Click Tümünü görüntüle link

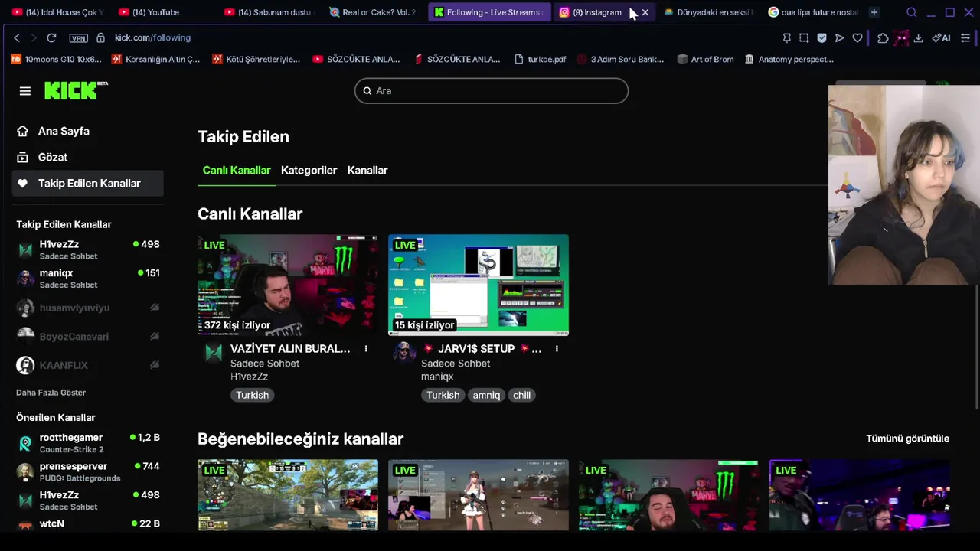click(x=907, y=439)
